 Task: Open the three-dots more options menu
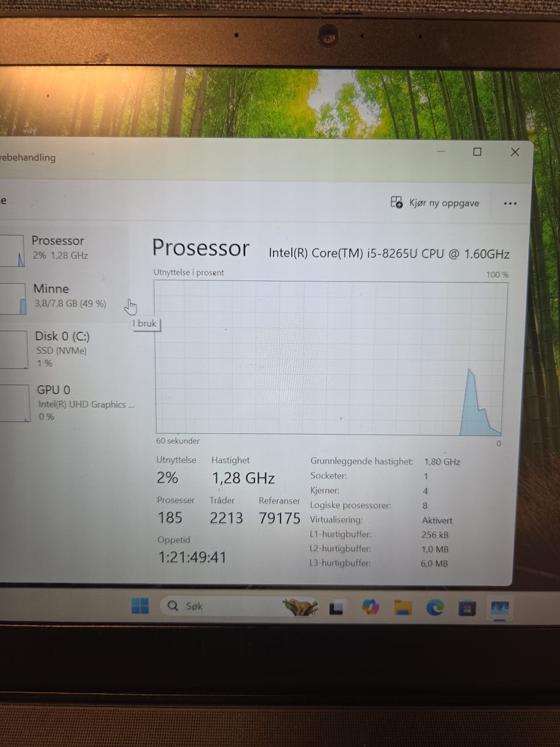510,203
